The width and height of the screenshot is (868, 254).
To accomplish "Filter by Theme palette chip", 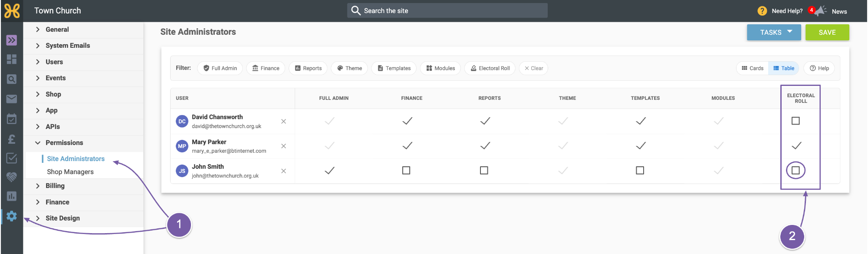I will click(x=349, y=68).
